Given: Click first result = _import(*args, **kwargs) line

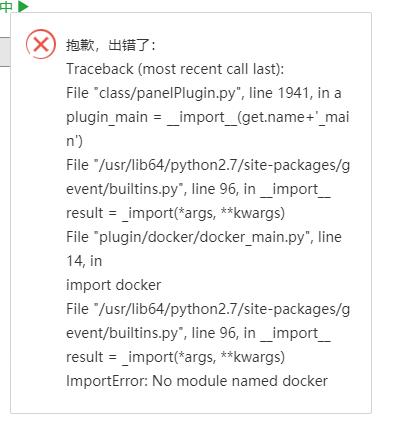Looking at the screenshot, I should [x=175, y=213].
